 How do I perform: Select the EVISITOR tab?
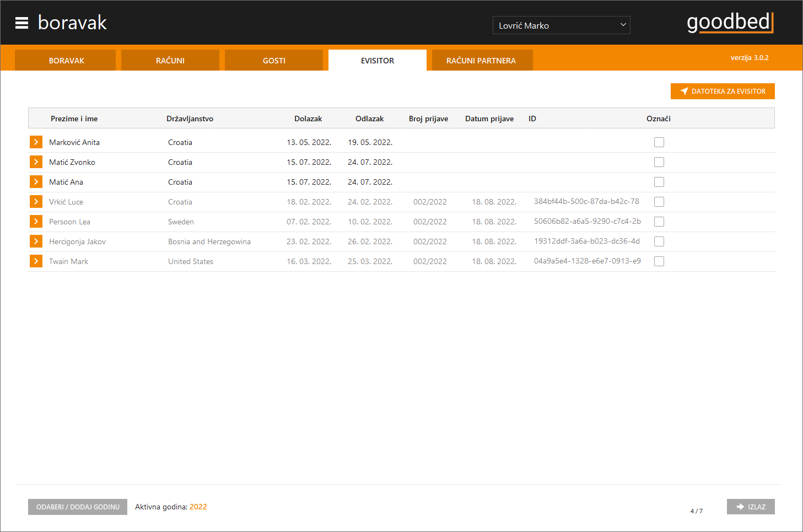click(x=378, y=60)
